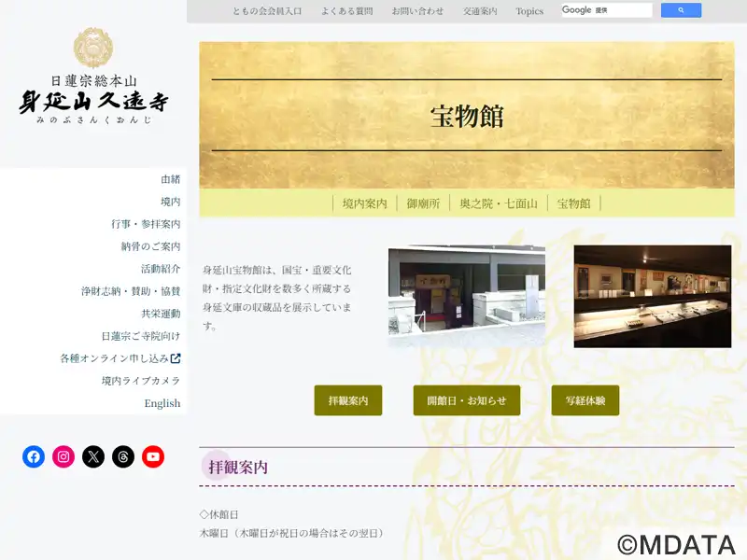Open the Facebook social icon

point(34,456)
